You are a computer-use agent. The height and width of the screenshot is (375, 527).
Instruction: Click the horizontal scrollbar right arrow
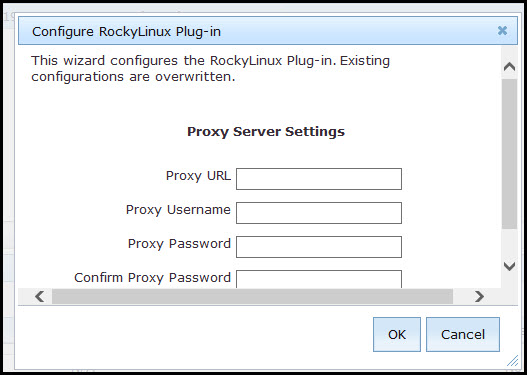[479, 296]
